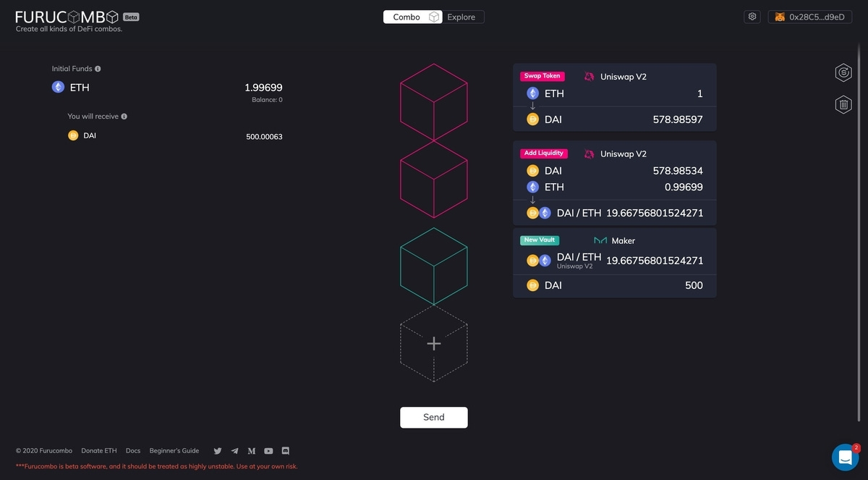Click Uniswap logo in Swap Token card
The height and width of the screenshot is (480, 868).
click(590, 77)
